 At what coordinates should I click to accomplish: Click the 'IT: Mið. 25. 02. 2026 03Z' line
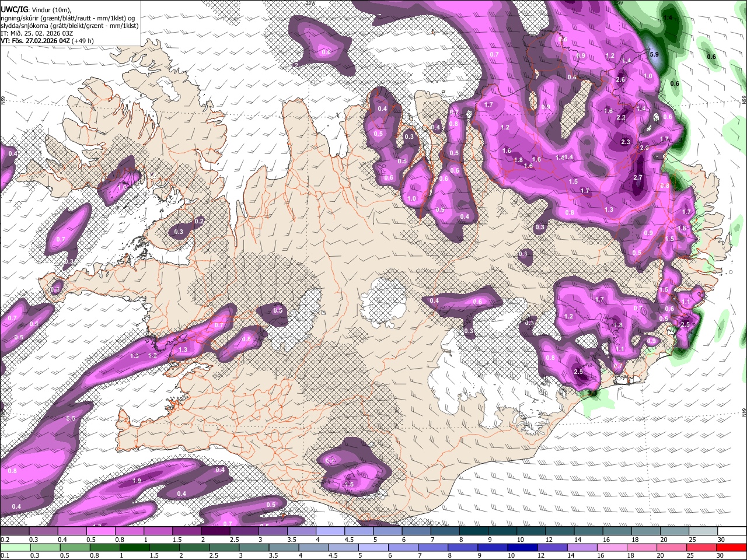click(x=37, y=33)
